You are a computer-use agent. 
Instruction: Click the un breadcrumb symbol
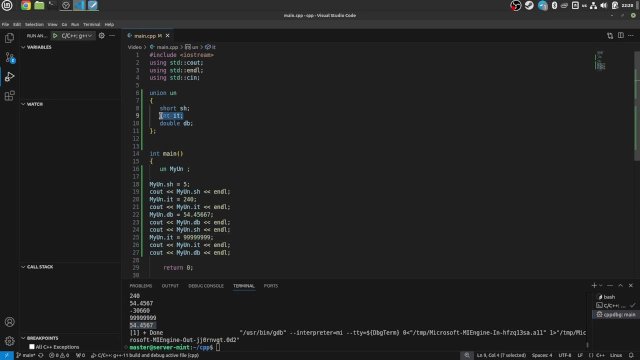pyautogui.click(x=192, y=47)
